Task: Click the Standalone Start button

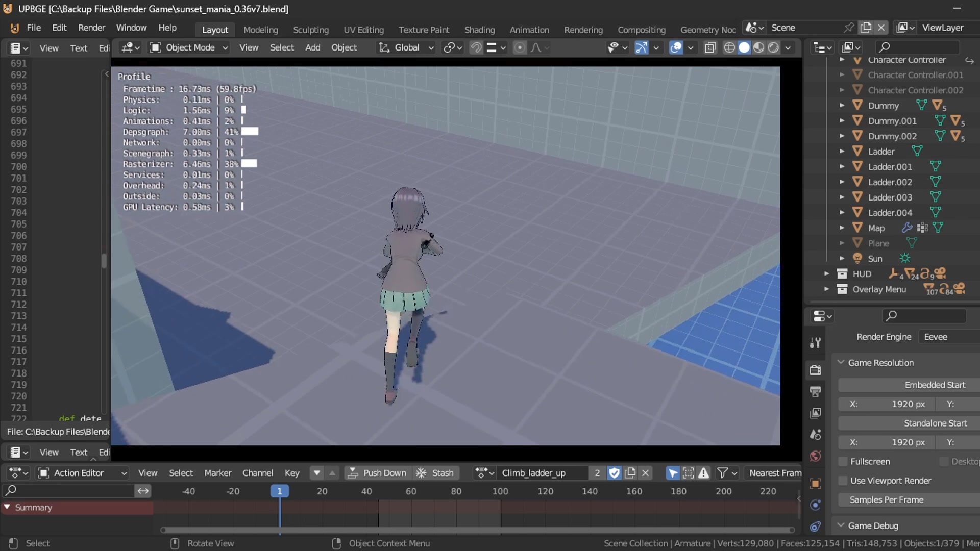Action: 909,423
